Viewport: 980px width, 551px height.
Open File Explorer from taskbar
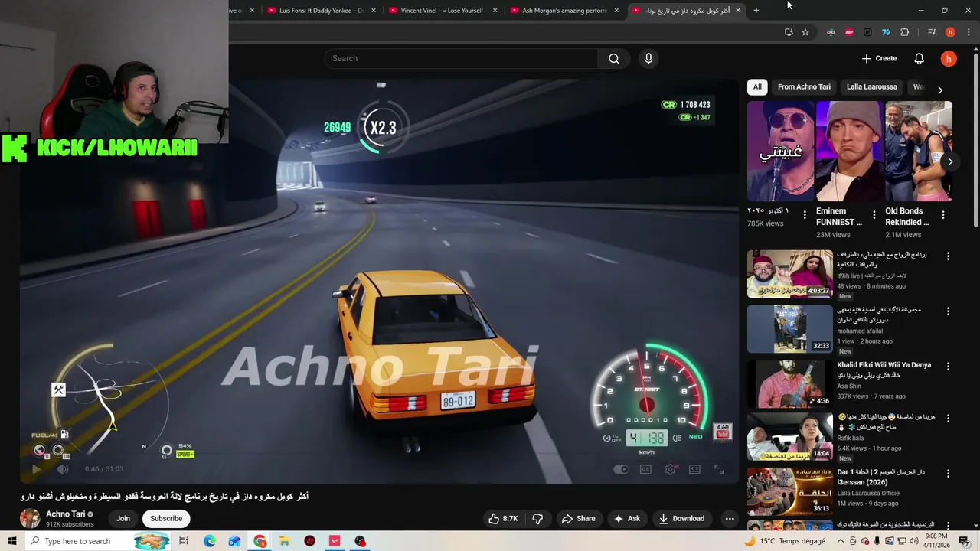(284, 541)
